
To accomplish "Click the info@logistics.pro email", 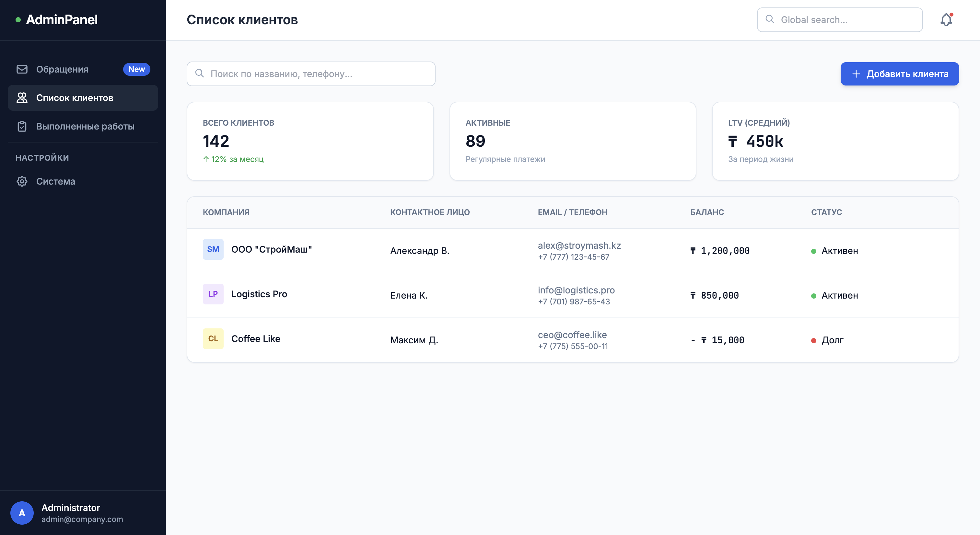I will (576, 290).
